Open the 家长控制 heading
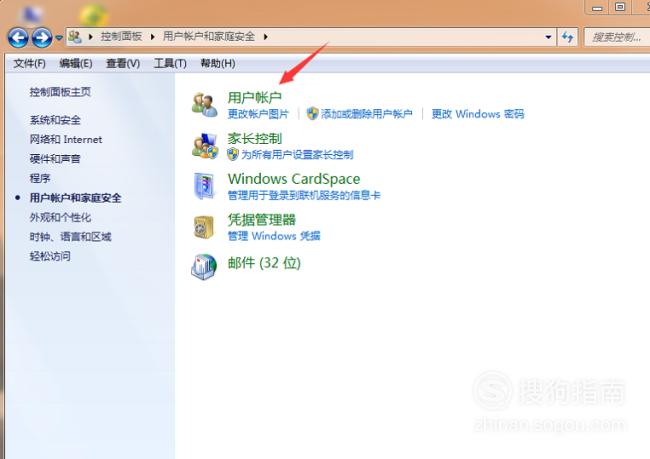 pos(255,138)
